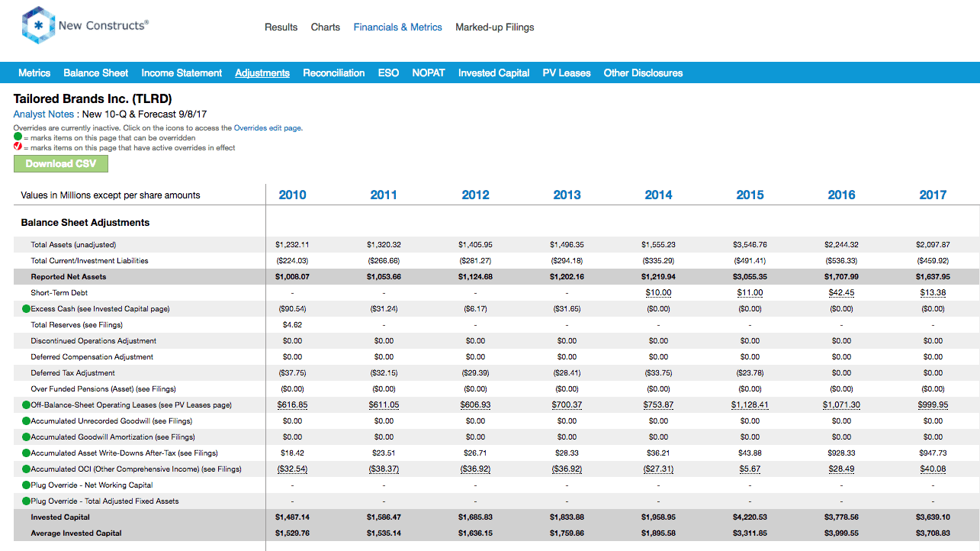Click 2015 Reported Net Assets value $3,055.35
980x551 pixels.
[750, 277]
